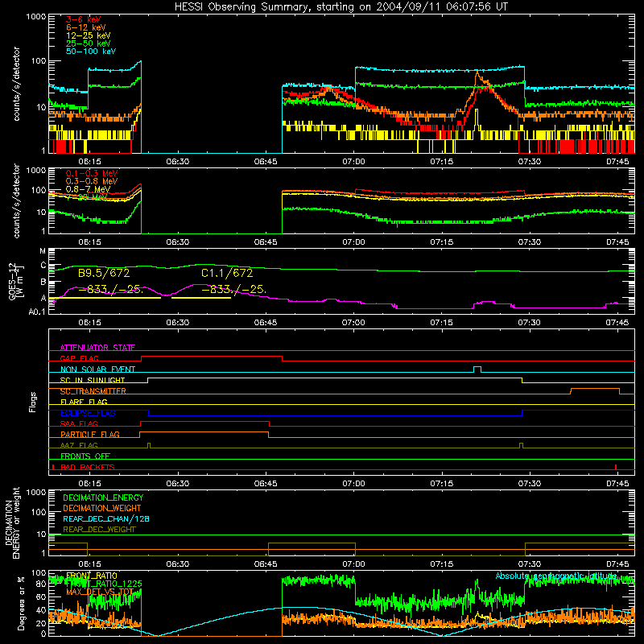Pick the FLARE_FLAG label
The height and width of the screenshot is (644, 644).
pos(84,402)
